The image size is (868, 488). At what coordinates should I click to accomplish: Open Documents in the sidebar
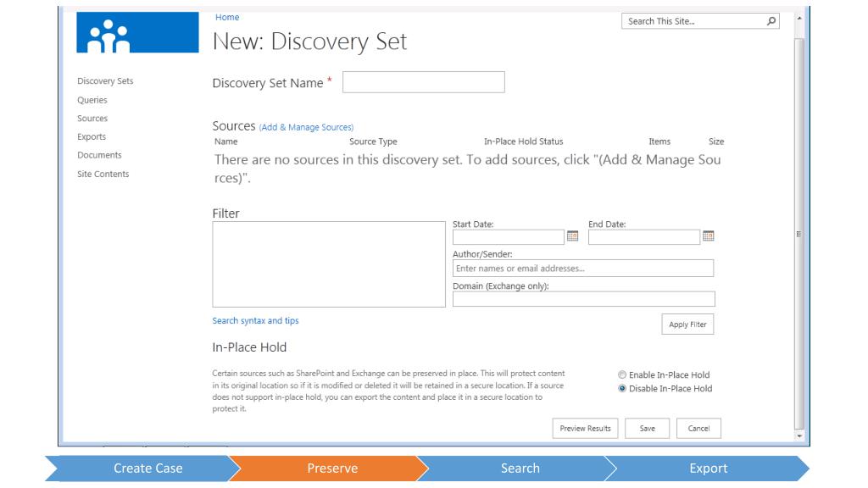click(x=100, y=155)
